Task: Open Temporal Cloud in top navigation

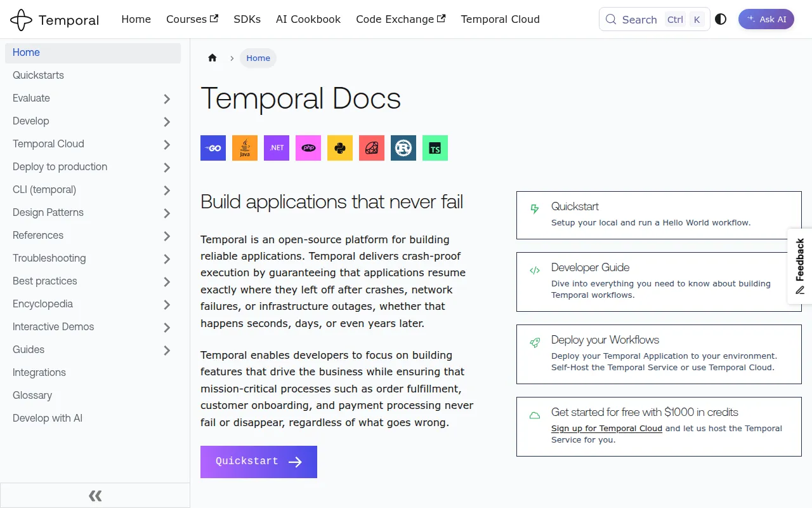Action: 500,19
